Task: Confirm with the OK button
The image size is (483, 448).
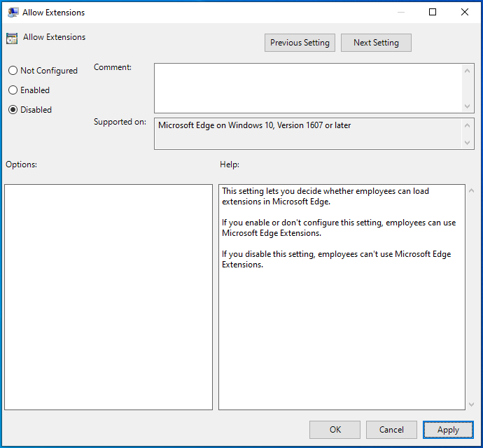Action: pos(335,430)
